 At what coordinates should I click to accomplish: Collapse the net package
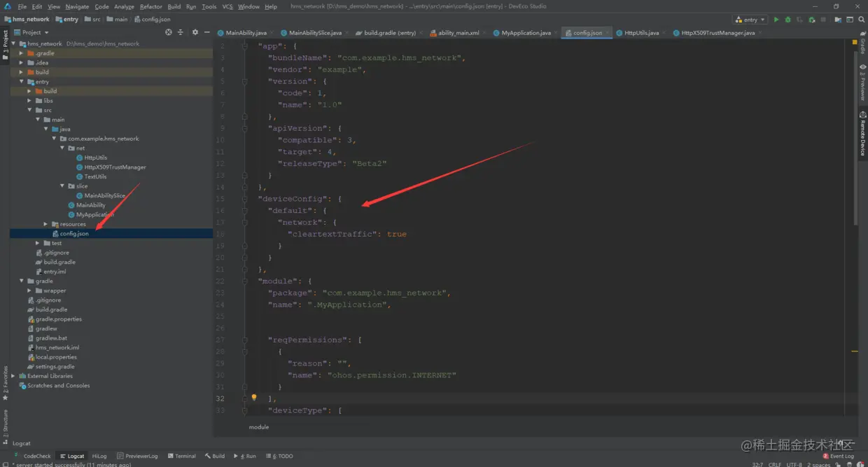click(62, 148)
